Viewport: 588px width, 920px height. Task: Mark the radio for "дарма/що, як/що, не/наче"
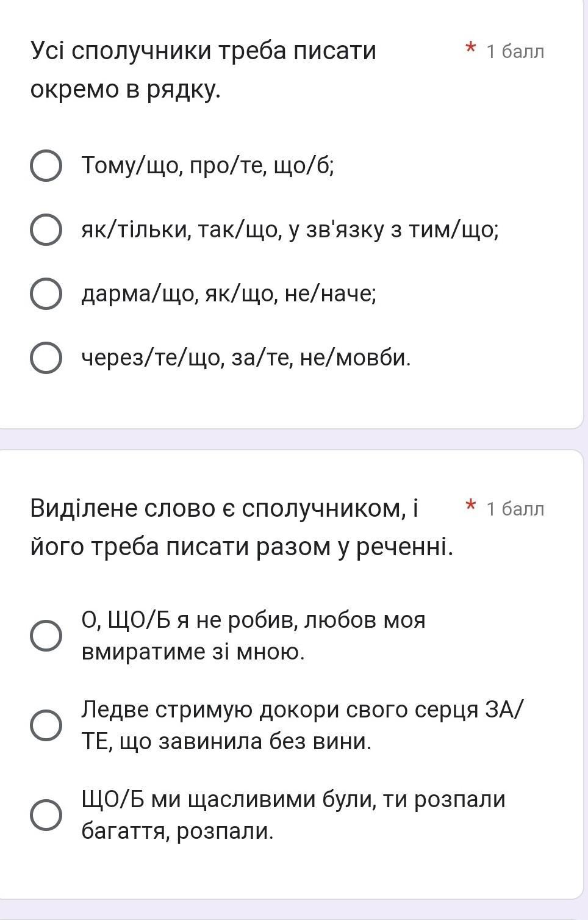[46, 294]
